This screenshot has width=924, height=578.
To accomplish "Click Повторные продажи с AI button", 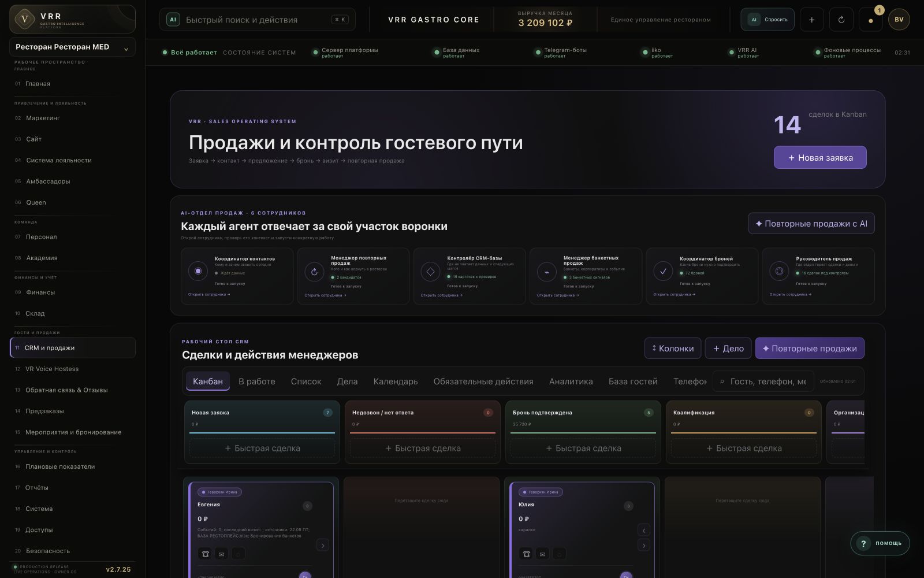I will coord(811,224).
